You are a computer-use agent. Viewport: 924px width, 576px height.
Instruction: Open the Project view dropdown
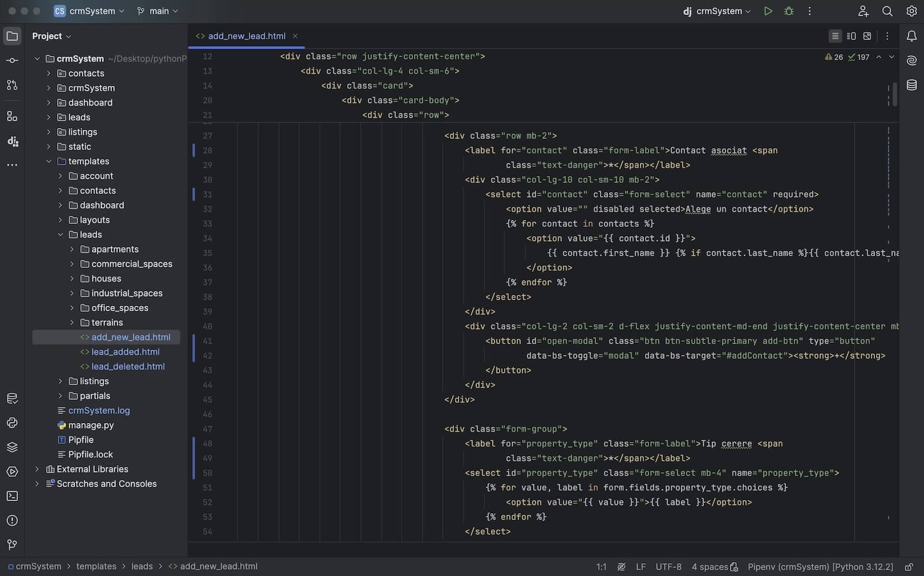pyautogui.click(x=51, y=36)
